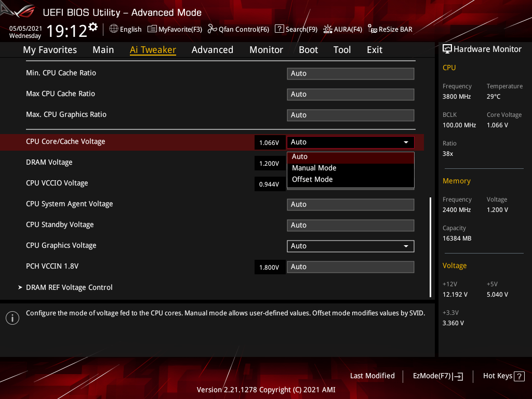Click the Search(F9) label

point(301,30)
